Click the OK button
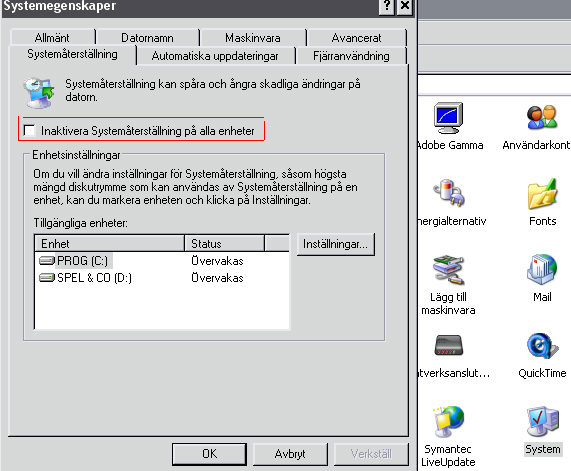 point(209,454)
